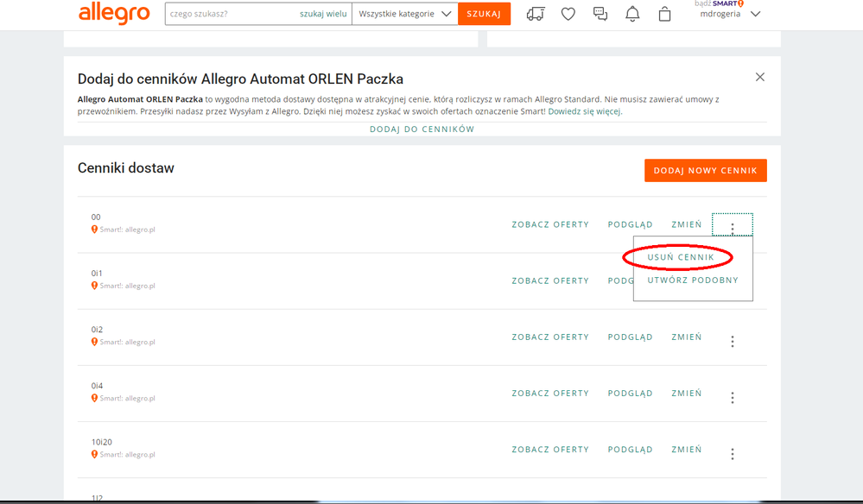This screenshot has width=863, height=504.
Task: Click ZOBACZ OFERTY for cennik 0i2
Action: click(550, 337)
